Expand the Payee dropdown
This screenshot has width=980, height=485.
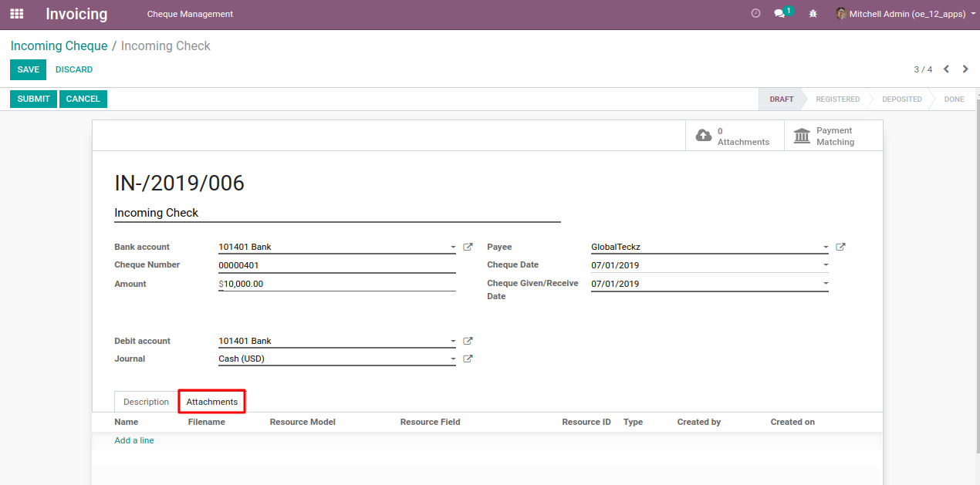(826, 248)
